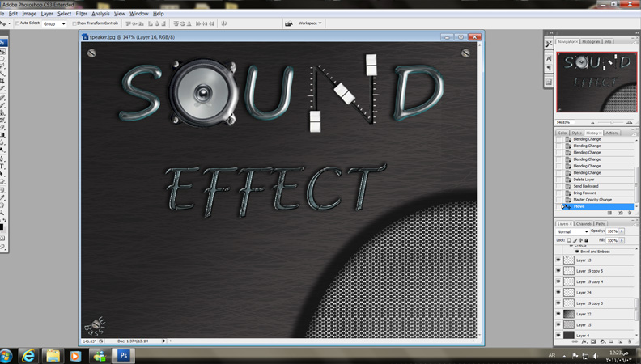Create a new layer

coord(621,341)
